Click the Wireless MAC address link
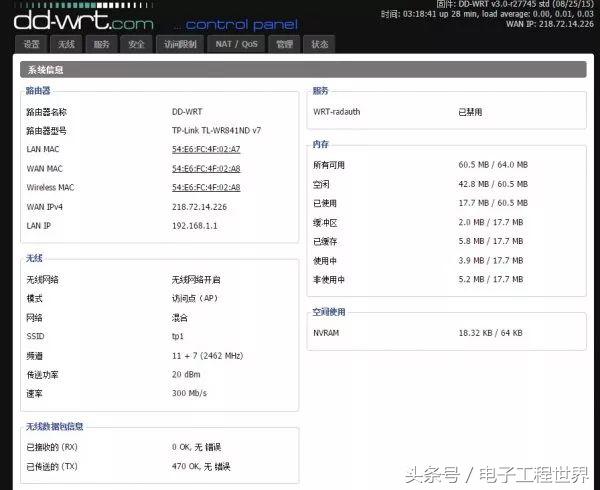The width and height of the screenshot is (600, 490). point(206,187)
